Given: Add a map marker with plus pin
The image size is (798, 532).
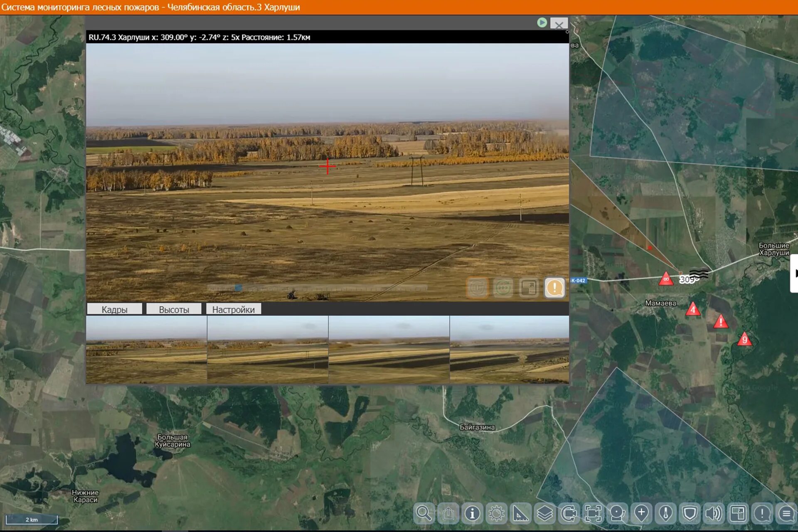Looking at the screenshot, I should (641, 514).
